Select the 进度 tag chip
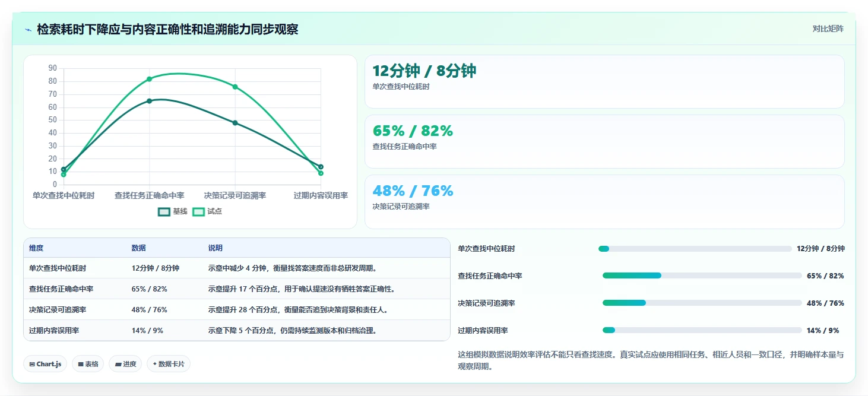868x396 pixels. pyautogui.click(x=125, y=364)
